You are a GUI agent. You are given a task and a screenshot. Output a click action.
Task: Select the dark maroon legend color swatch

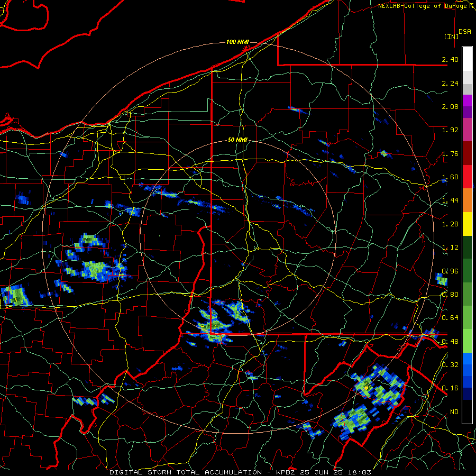point(467,153)
